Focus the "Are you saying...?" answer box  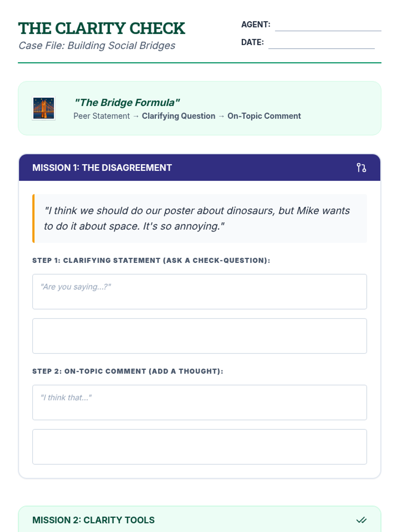(199, 292)
